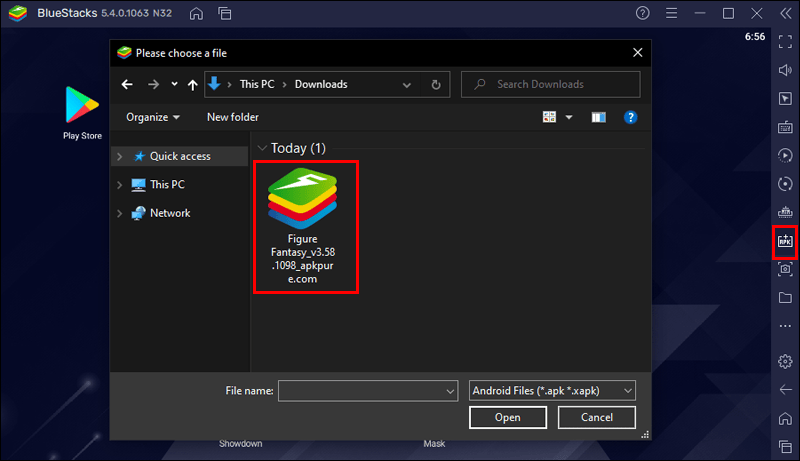Image resolution: width=800 pixels, height=461 pixels.
Task: Open keyboard controls icon in sidebar
Action: [785, 127]
